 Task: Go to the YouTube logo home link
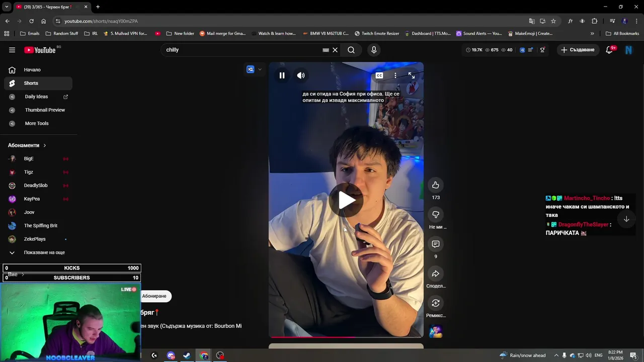point(40,50)
